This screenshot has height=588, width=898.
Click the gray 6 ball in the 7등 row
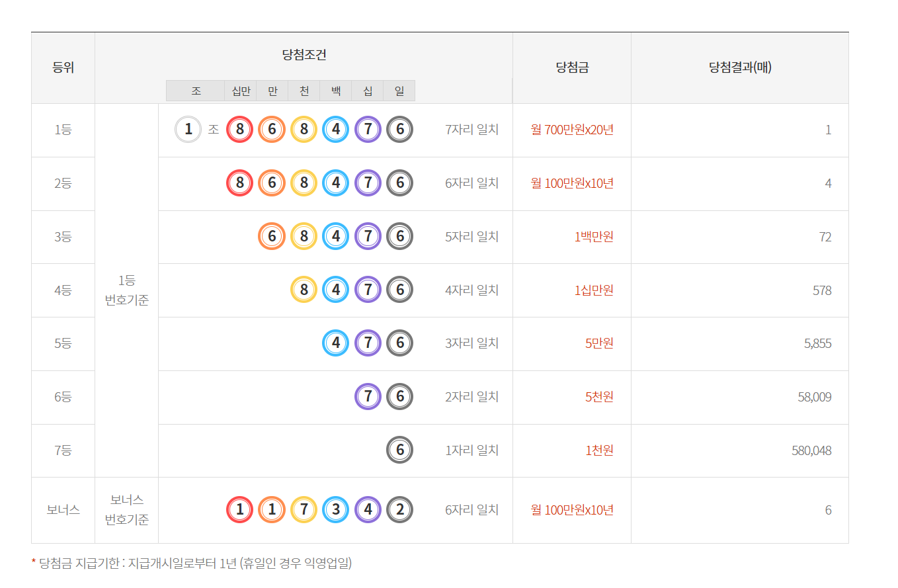[x=400, y=450]
